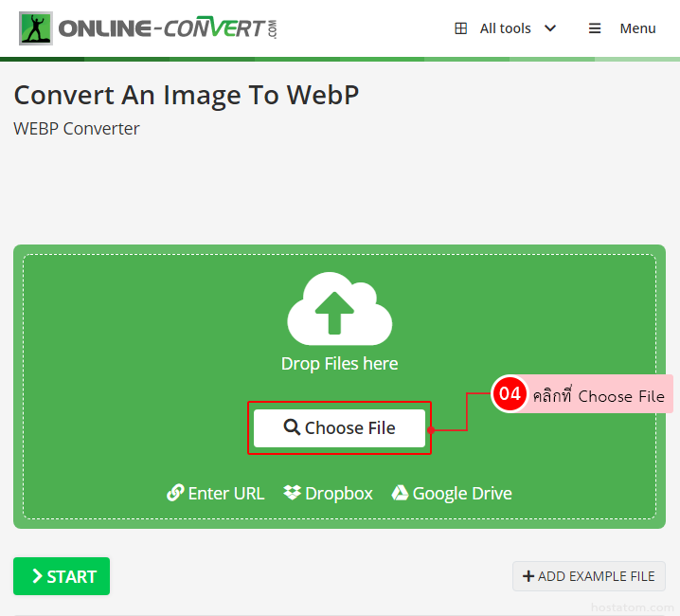The height and width of the screenshot is (616, 680).
Task: Choose the Dropbox text link
Action: (x=338, y=493)
